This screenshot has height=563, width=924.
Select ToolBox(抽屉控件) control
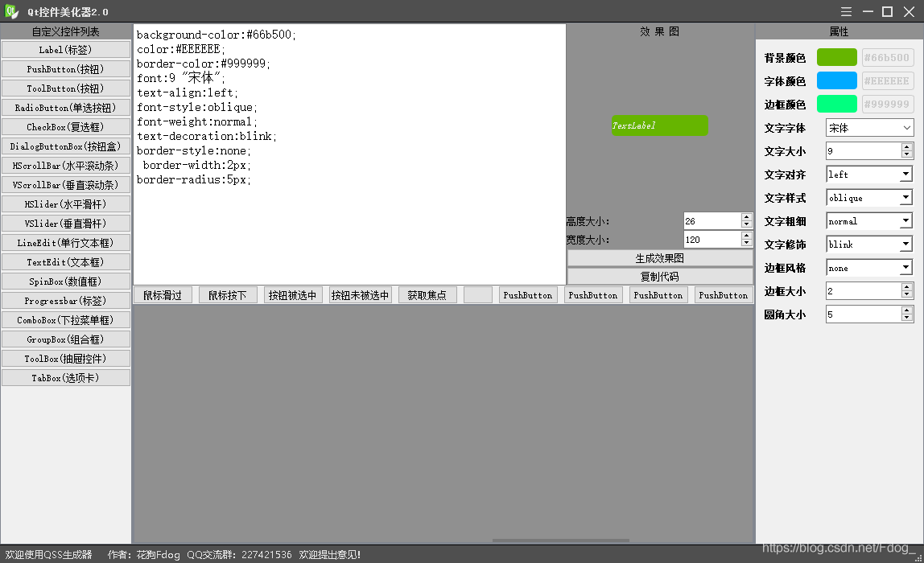tap(65, 359)
